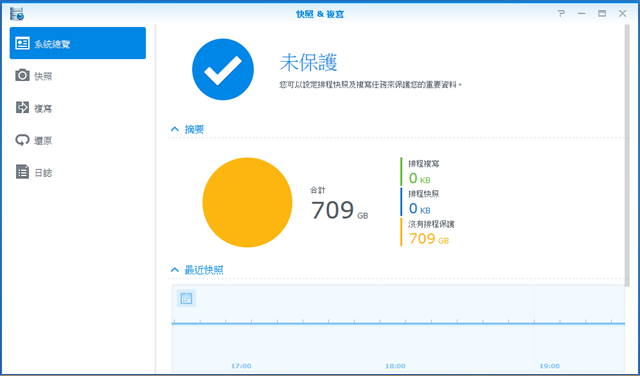Click the 日誌 log list icon
Viewport: 640px width, 376px height.
22,172
